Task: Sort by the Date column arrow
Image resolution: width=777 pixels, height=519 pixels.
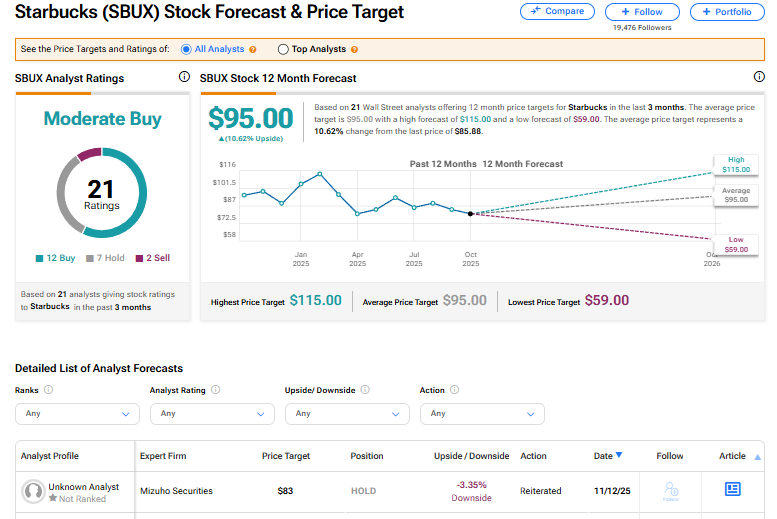Action: tap(618, 456)
